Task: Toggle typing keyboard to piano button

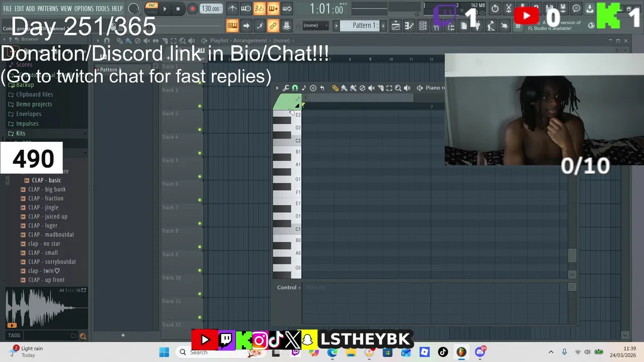Action: [x=232, y=26]
